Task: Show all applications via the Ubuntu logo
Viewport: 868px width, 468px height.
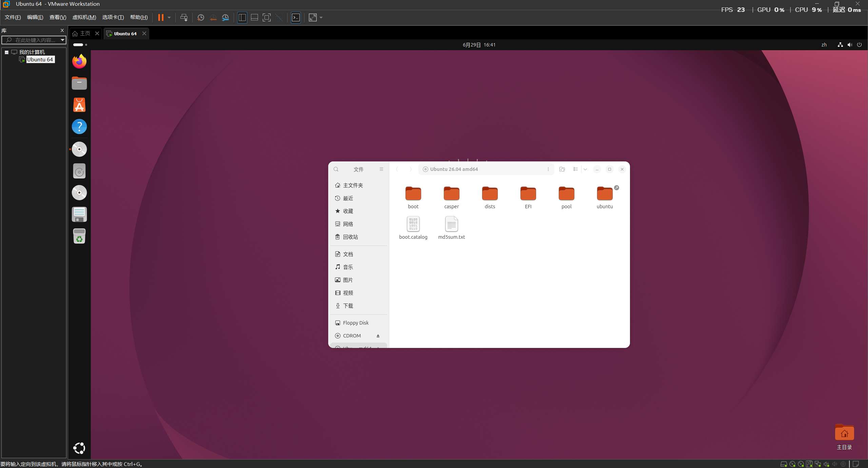Action: [x=79, y=448]
